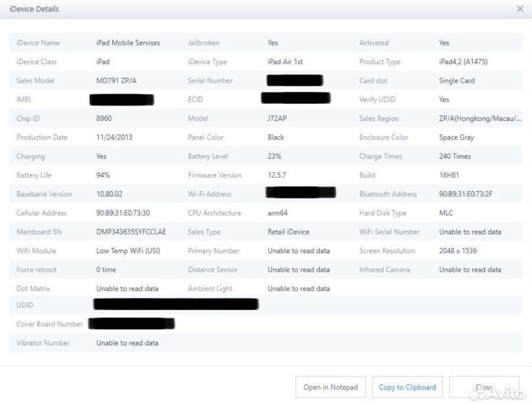Click the 'Verify UDID' field label
The image size is (532, 405).
(377, 100)
